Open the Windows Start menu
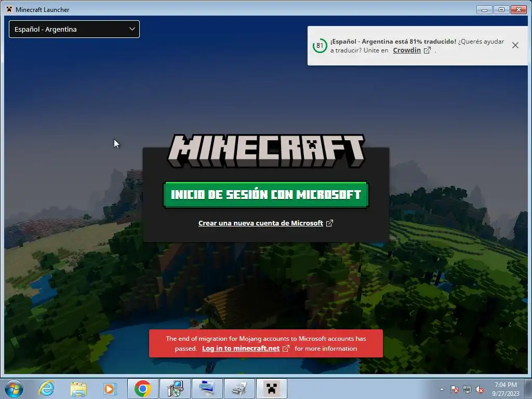Image resolution: width=532 pixels, height=399 pixels. [x=14, y=389]
